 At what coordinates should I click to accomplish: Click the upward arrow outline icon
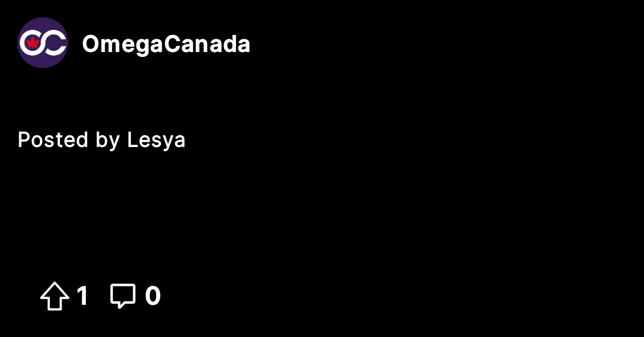tap(55, 296)
